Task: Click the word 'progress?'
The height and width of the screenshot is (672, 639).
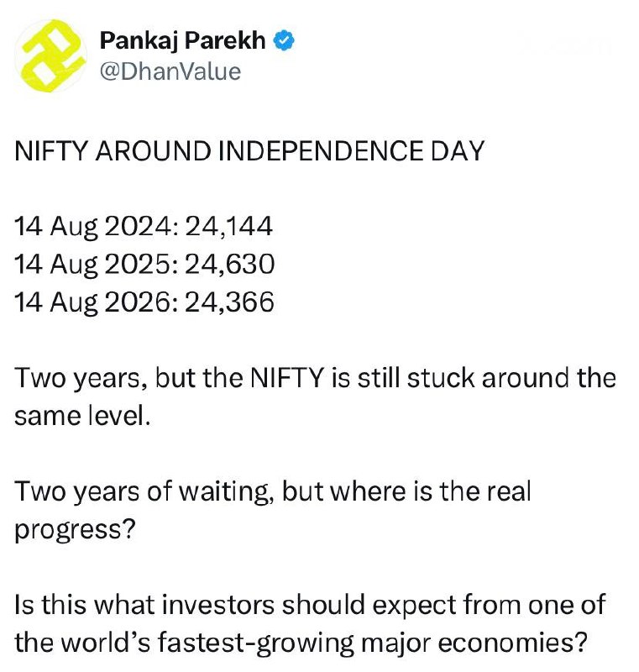Action: coord(75,530)
